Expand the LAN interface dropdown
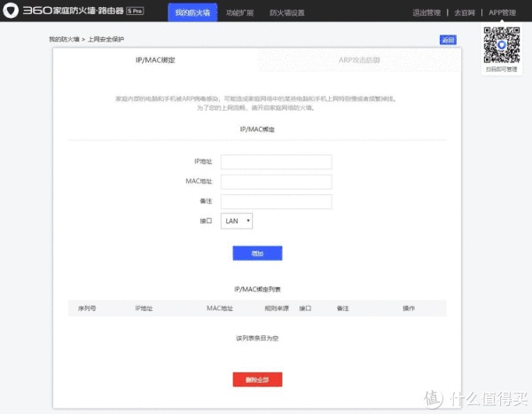532x414 pixels. click(237, 221)
